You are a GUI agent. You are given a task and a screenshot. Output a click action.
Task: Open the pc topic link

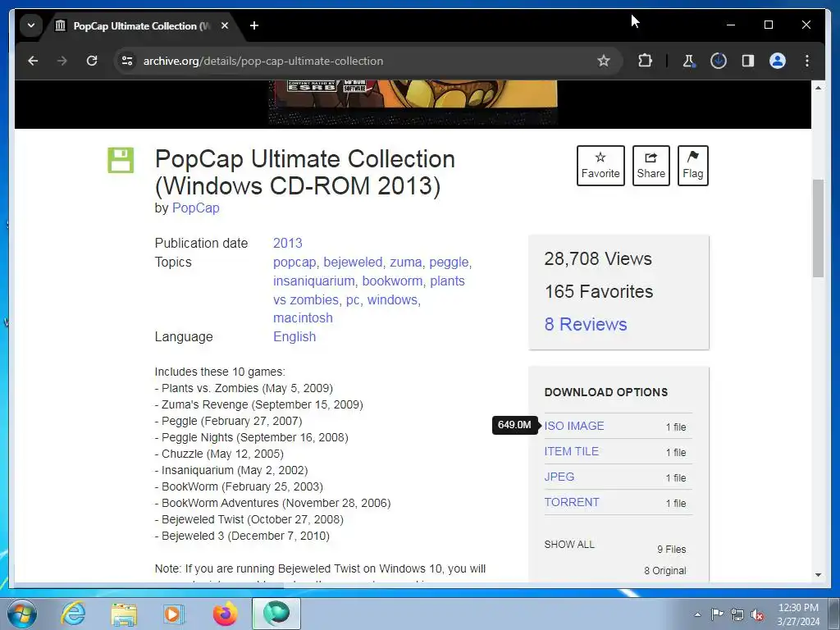coord(353,300)
